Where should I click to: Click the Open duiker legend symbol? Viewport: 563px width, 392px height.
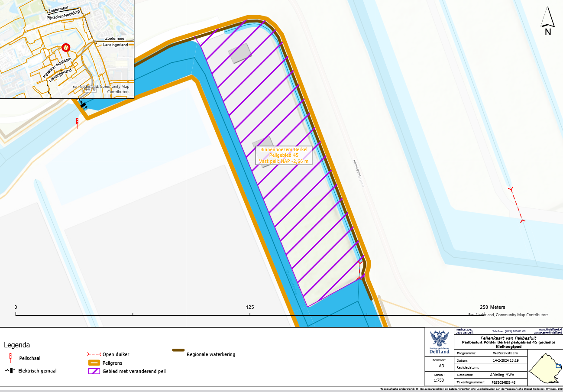(94, 354)
